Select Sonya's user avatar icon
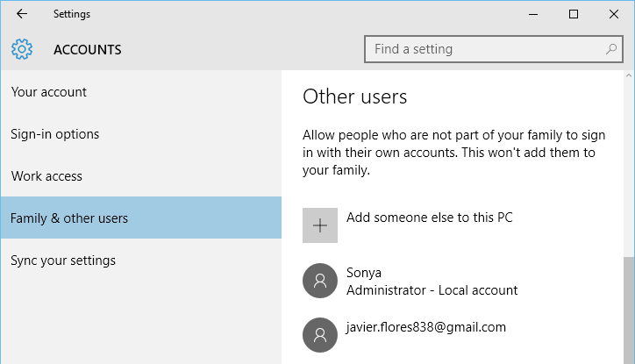 point(319,281)
